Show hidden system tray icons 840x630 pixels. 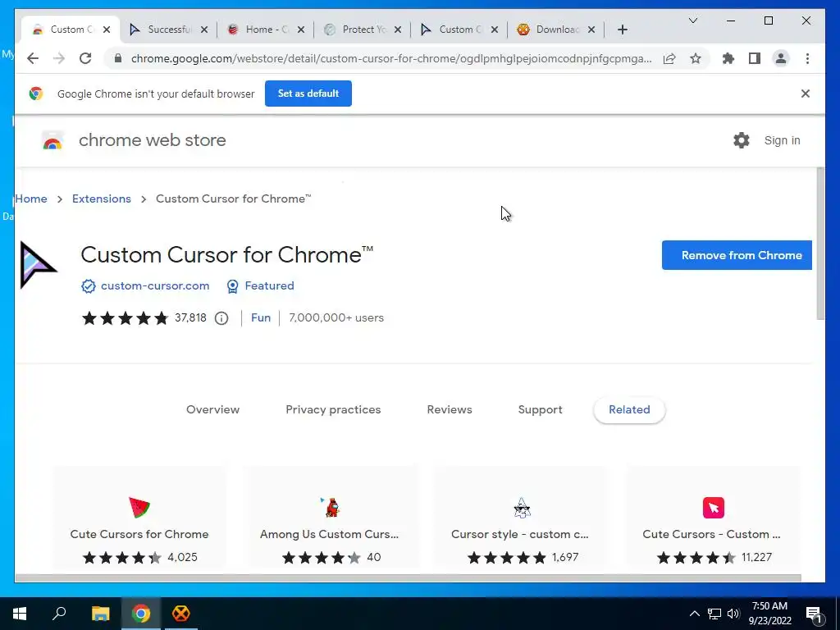(694, 614)
